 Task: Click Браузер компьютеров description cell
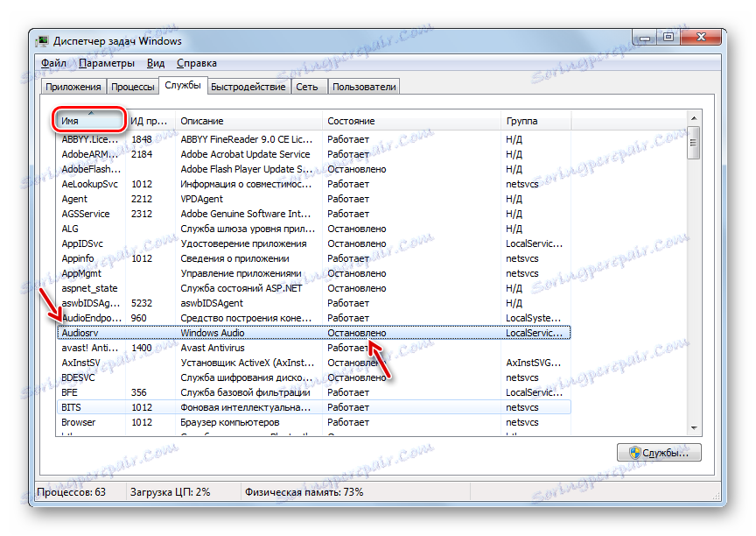click(229, 422)
